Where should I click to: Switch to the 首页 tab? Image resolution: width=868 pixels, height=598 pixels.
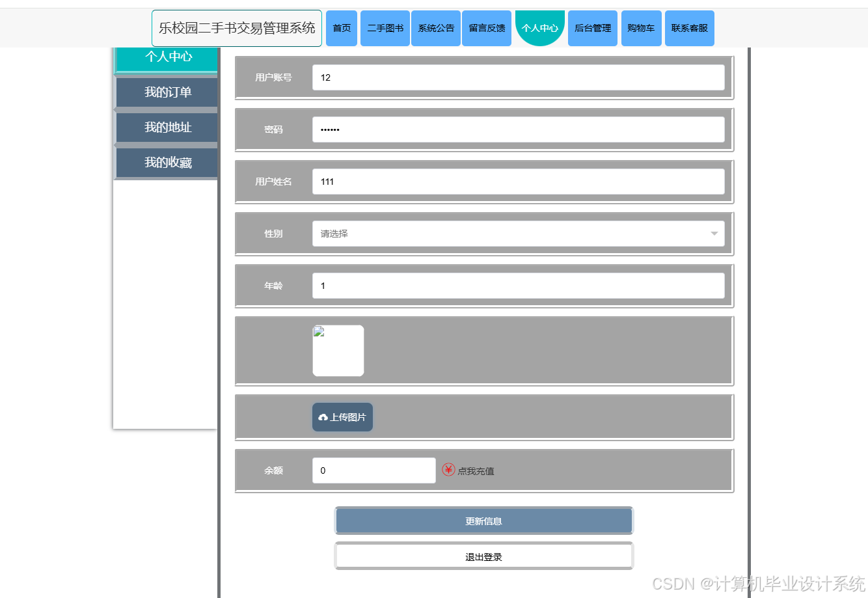[341, 28]
